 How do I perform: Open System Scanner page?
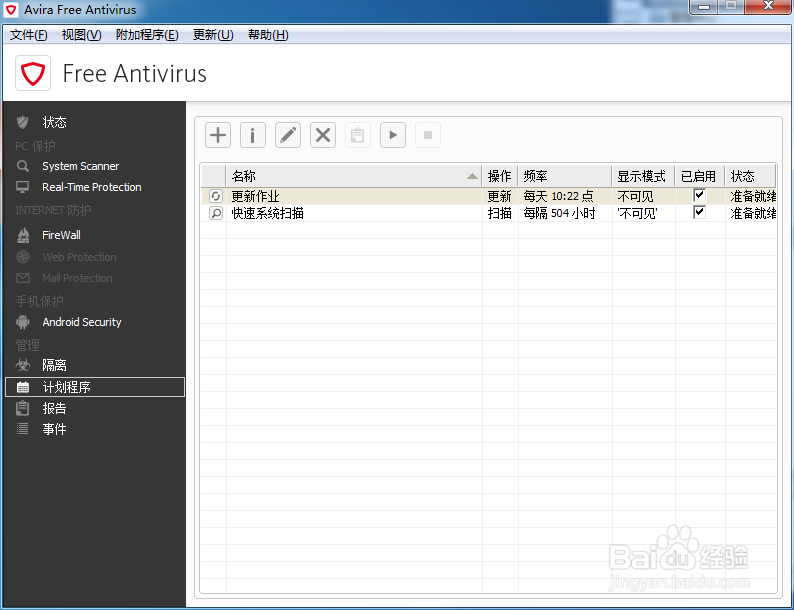coord(81,166)
